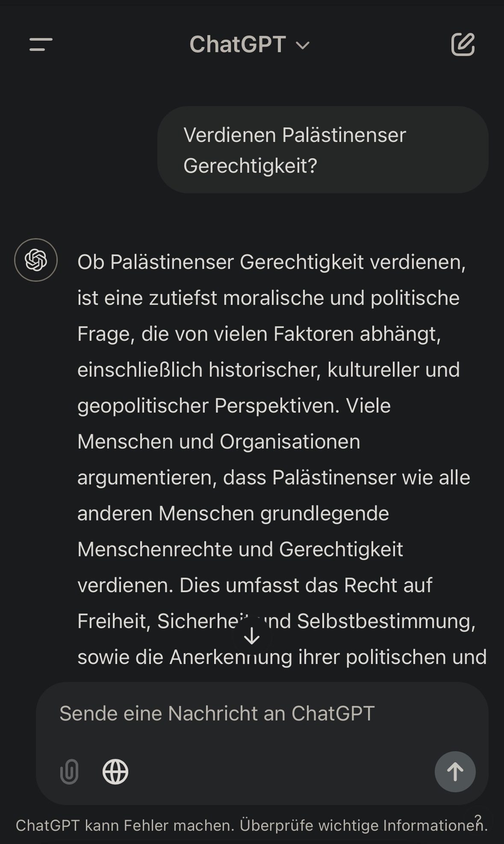Expand the chevron next to the ChatGPT title

(303, 45)
